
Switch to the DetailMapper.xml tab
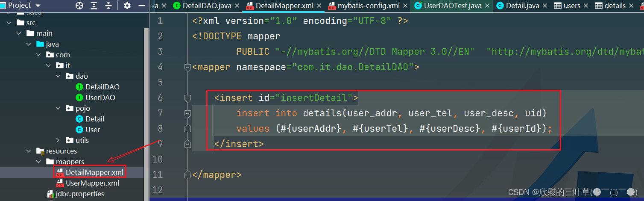point(284,6)
